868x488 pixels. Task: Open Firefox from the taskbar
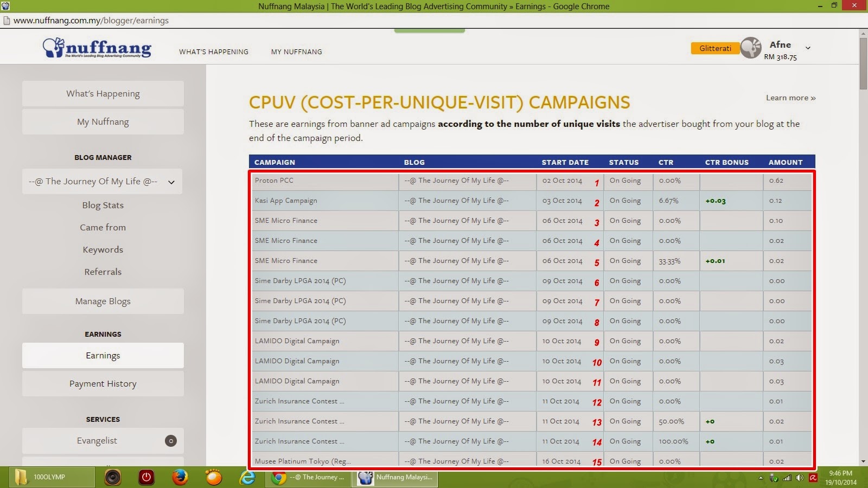click(x=180, y=477)
